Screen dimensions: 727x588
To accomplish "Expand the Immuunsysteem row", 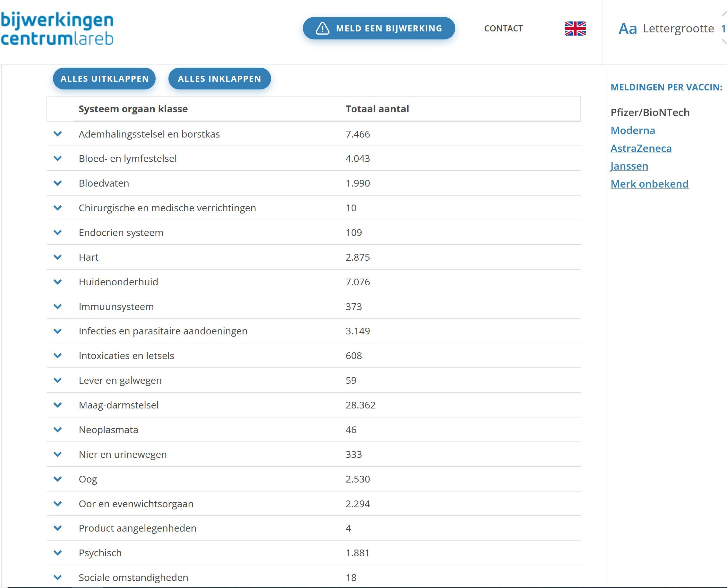I will (58, 306).
